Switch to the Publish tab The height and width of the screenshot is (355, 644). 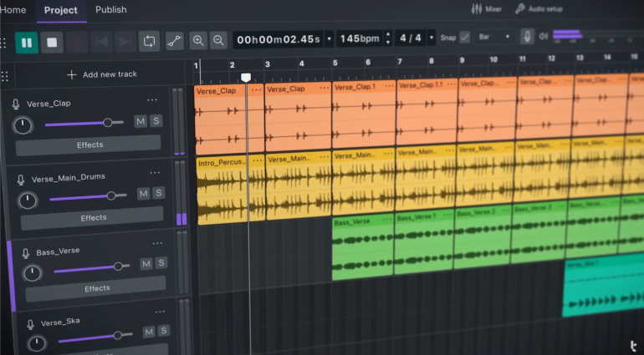pos(111,10)
